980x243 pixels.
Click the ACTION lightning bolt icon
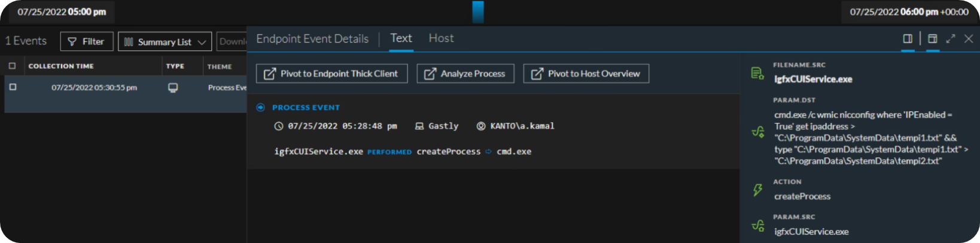coord(757,190)
